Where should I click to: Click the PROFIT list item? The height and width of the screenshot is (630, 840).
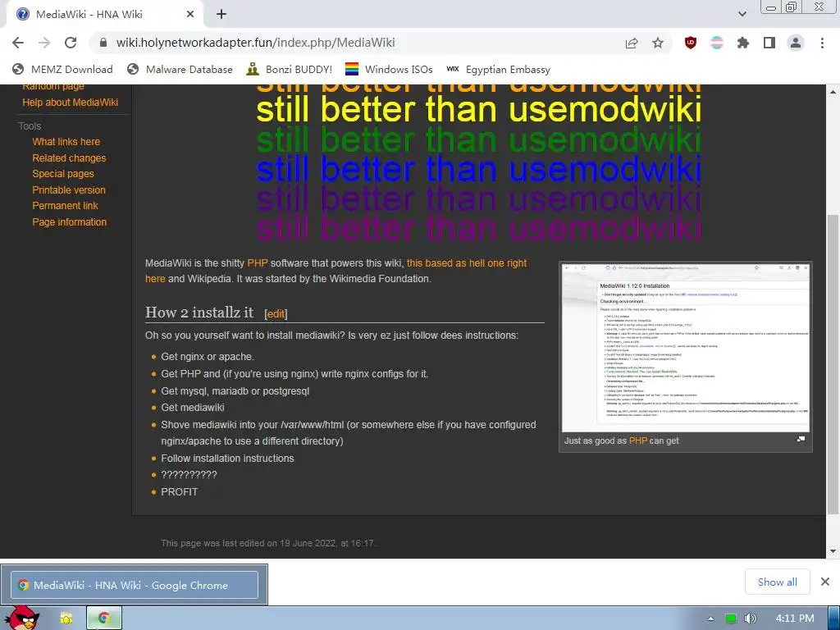click(x=180, y=492)
